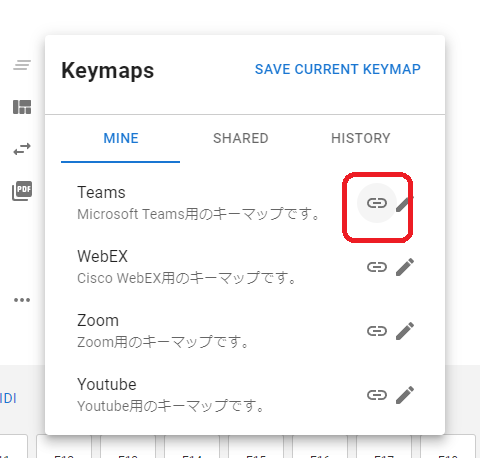The width and height of the screenshot is (480, 458).
Task: Edit the Zoom keymap with pencil icon
Action: [x=405, y=331]
